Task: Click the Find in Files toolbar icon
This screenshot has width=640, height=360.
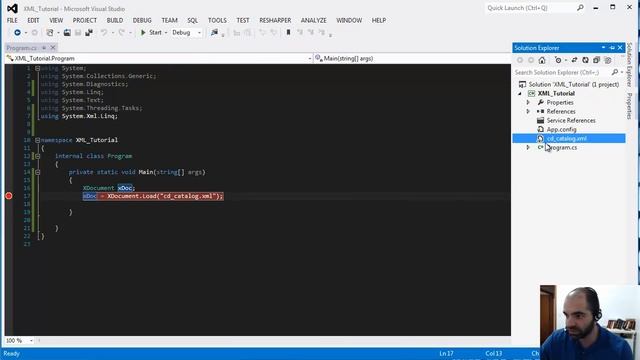Action: tap(214, 33)
